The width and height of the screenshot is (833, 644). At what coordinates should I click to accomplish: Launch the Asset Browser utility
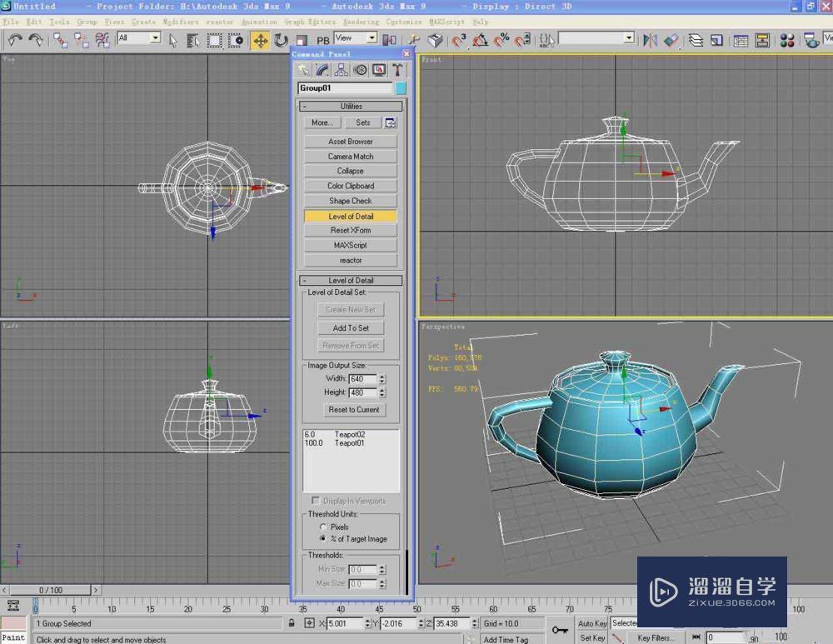click(350, 141)
